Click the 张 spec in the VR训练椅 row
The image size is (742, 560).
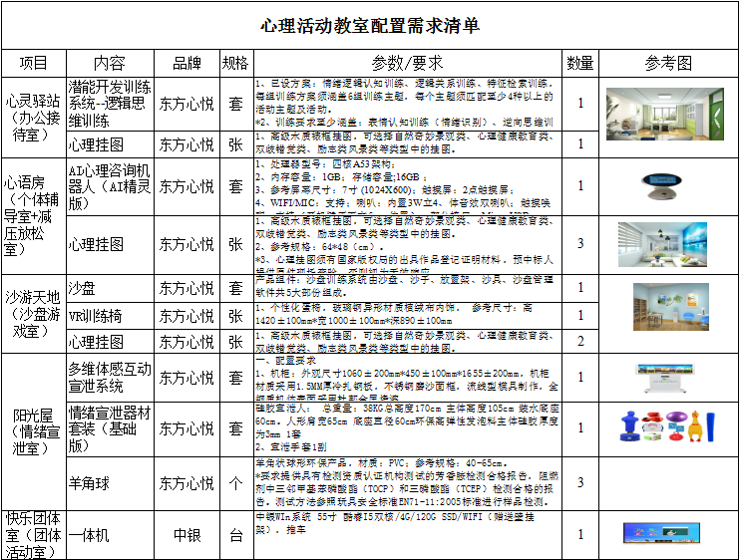click(236, 316)
